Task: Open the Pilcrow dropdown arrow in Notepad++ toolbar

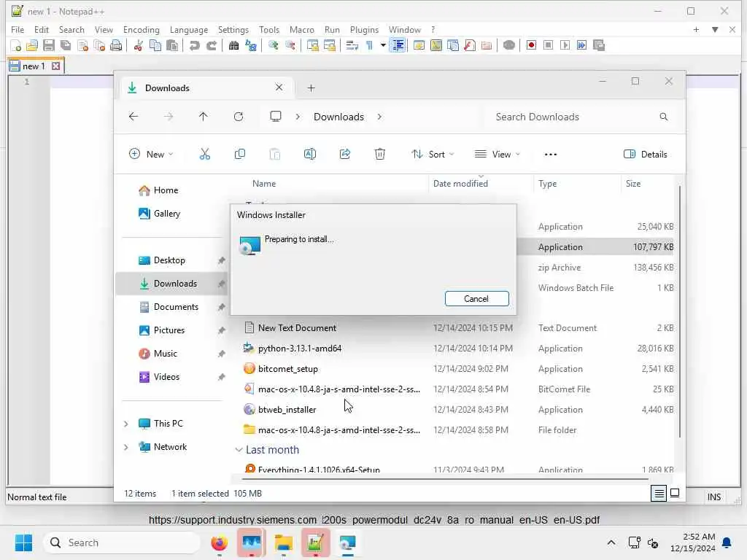Action: (382, 46)
